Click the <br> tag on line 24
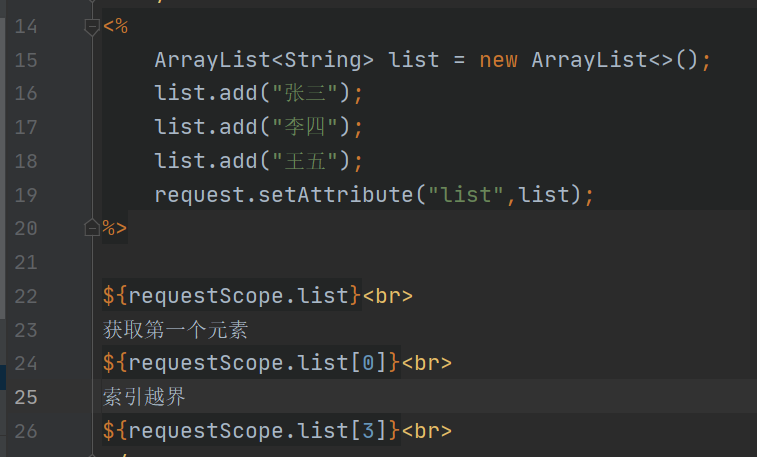This screenshot has width=757, height=457. [427, 363]
